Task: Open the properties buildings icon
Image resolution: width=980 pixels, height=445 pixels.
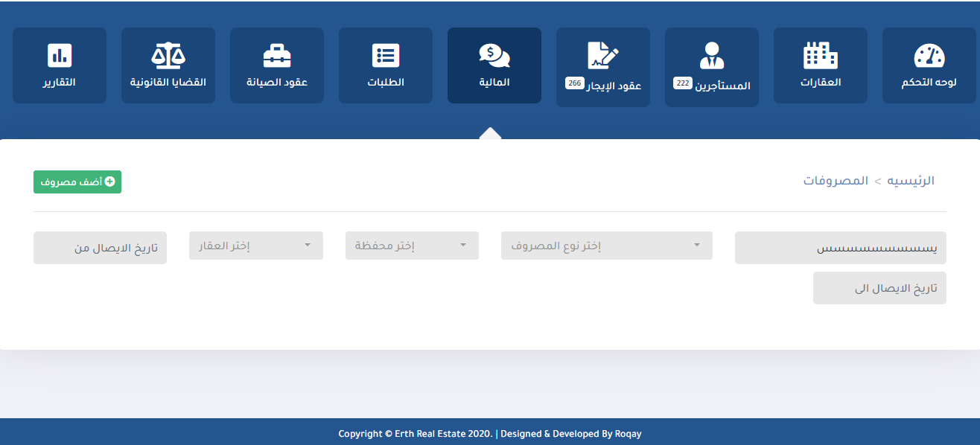Action: point(820,56)
